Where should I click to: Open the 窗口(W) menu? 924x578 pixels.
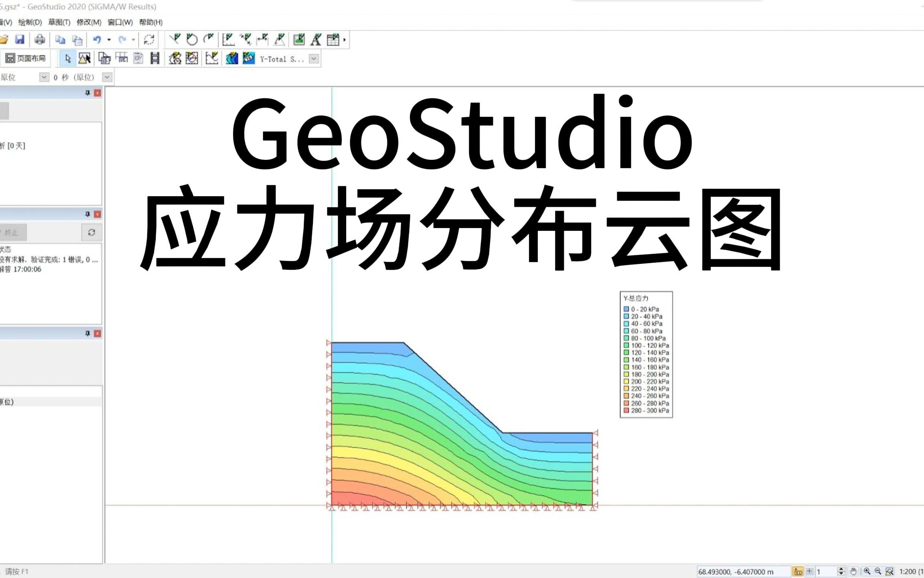(120, 22)
